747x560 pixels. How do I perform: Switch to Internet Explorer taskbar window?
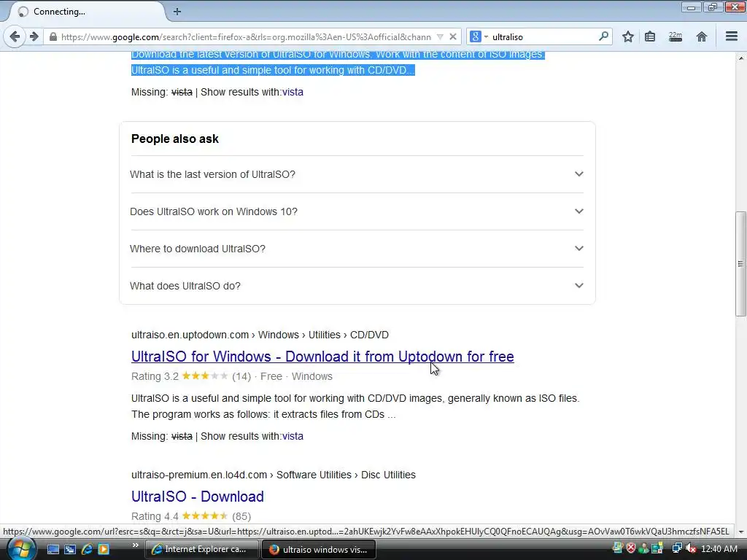201,550
